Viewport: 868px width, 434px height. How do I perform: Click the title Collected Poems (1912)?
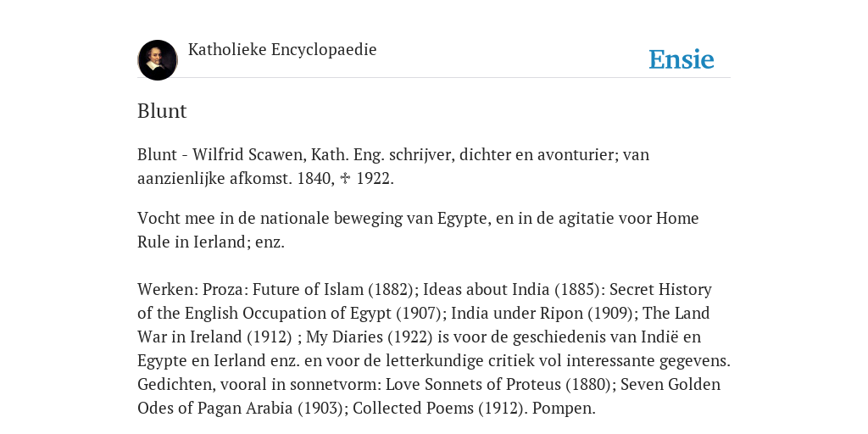[x=437, y=408]
